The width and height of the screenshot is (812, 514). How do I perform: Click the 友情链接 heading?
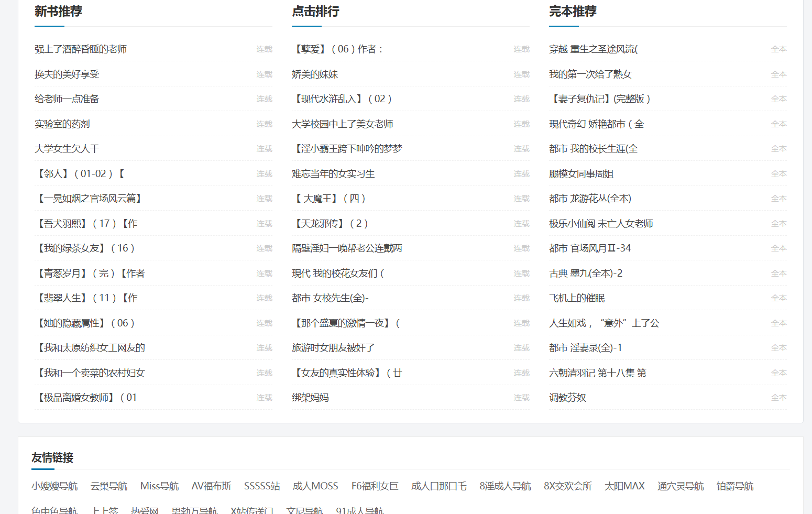click(x=52, y=458)
